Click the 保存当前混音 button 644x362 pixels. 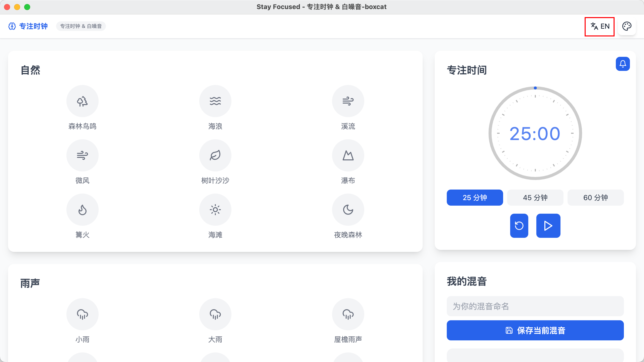pyautogui.click(x=535, y=330)
